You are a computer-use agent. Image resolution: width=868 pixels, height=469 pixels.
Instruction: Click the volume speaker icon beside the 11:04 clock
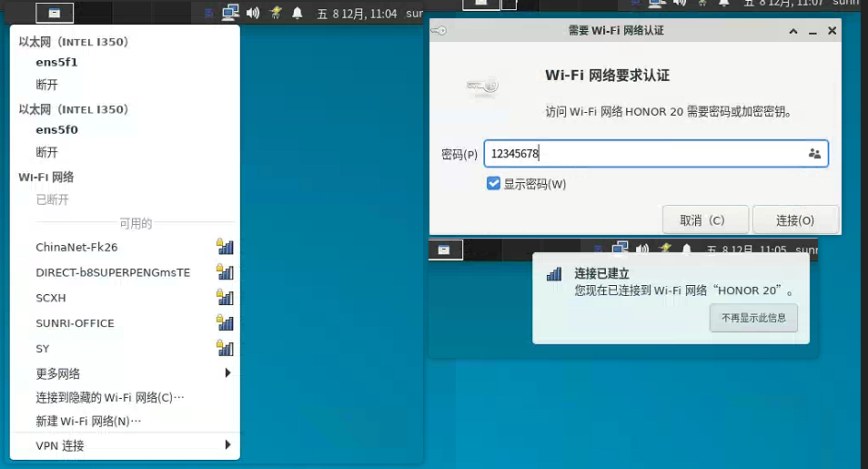click(x=253, y=13)
